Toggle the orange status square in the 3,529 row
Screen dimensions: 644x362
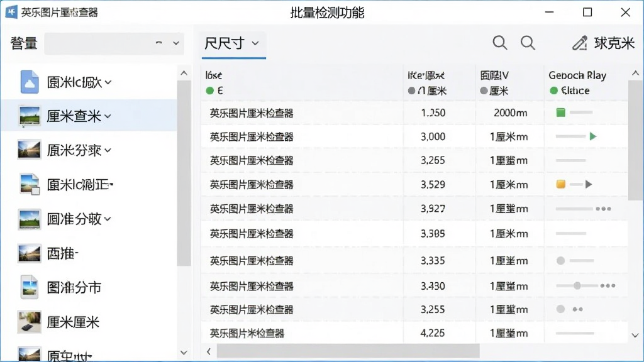click(560, 184)
